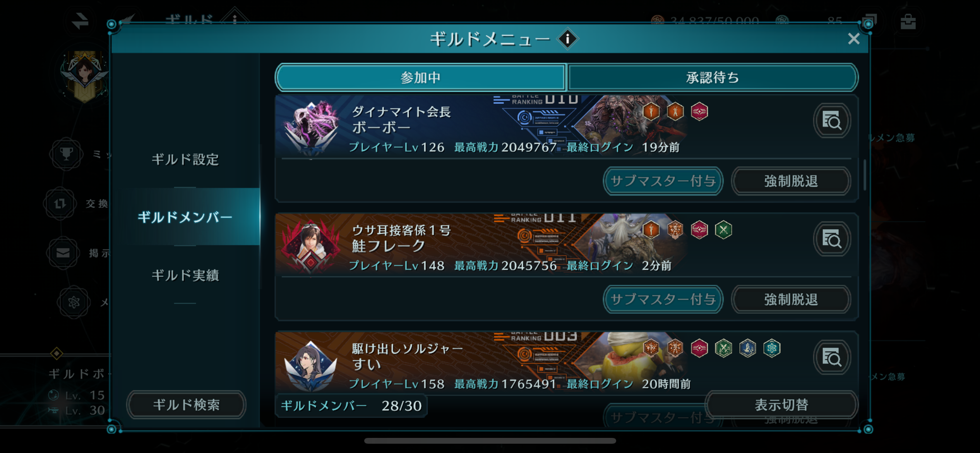Click ダイナマイト会長's purple monster avatar
980x453 pixels.
pos(311,127)
